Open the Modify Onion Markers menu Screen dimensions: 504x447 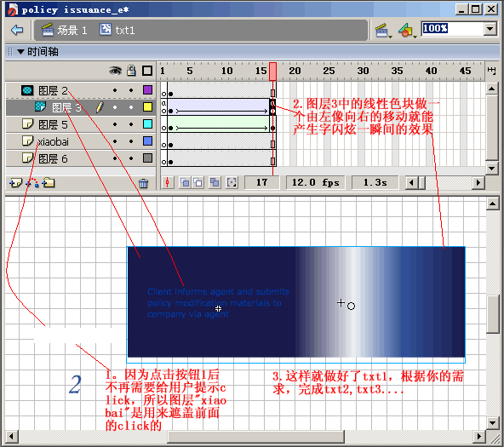tap(232, 183)
